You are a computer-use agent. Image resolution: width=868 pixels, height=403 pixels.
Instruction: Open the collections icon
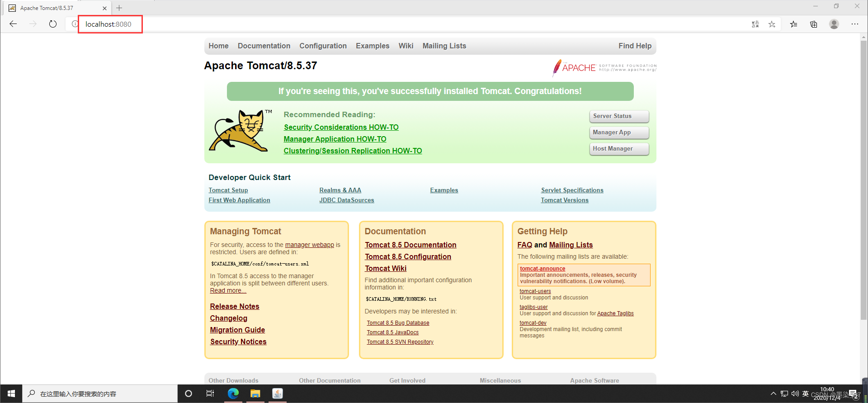pos(814,24)
